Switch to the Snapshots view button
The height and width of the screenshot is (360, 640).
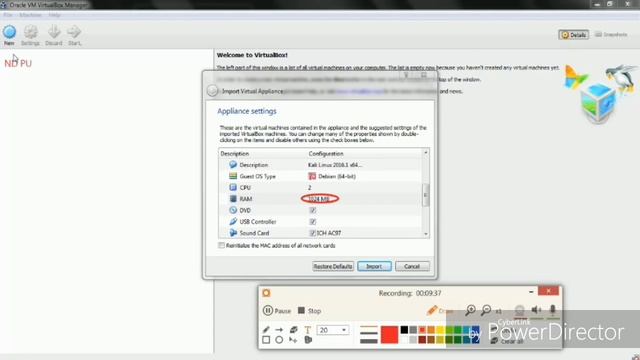[x=611, y=35]
